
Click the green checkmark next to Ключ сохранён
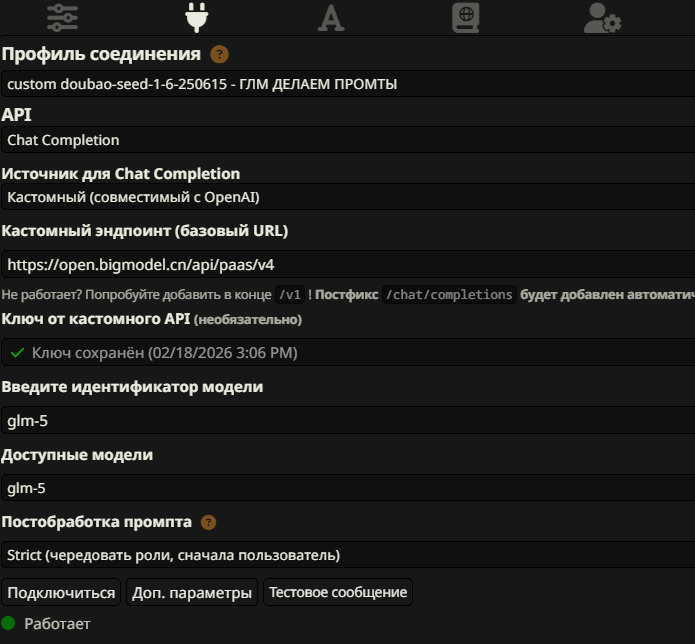coord(17,353)
